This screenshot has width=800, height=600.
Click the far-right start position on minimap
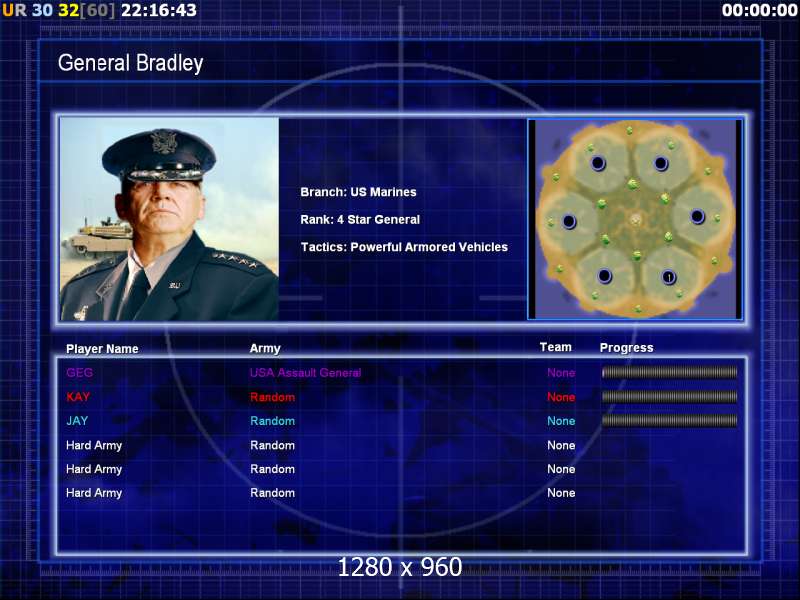pos(697,216)
